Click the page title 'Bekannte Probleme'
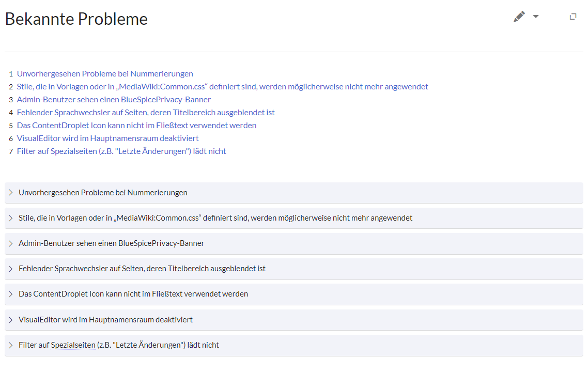Screen dimensions: 588x373 pyautogui.click(x=76, y=19)
